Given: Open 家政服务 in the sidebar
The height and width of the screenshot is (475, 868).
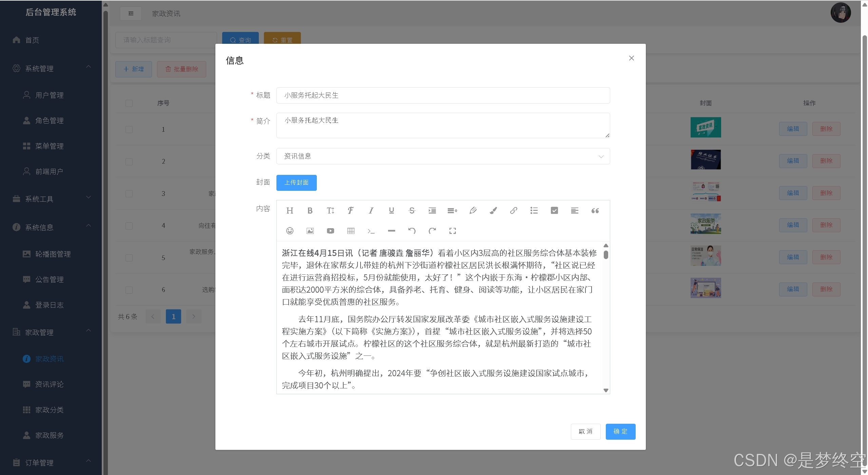Looking at the screenshot, I should pyautogui.click(x=49, y=435).
